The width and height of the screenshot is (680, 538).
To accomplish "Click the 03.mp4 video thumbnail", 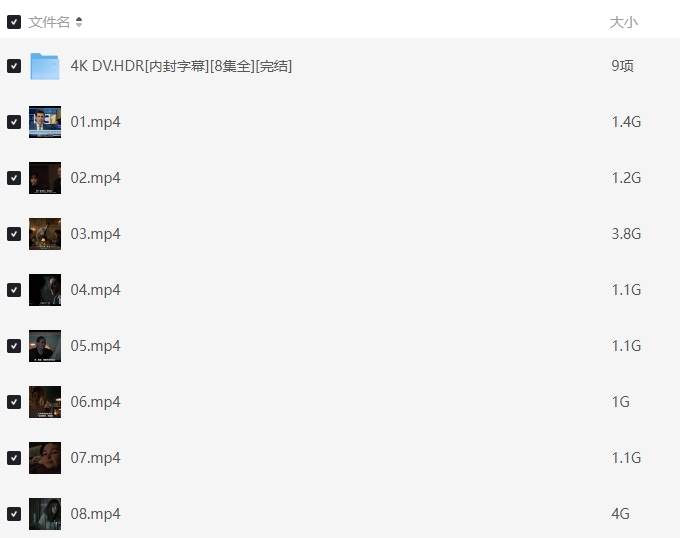I will point(45,234).
